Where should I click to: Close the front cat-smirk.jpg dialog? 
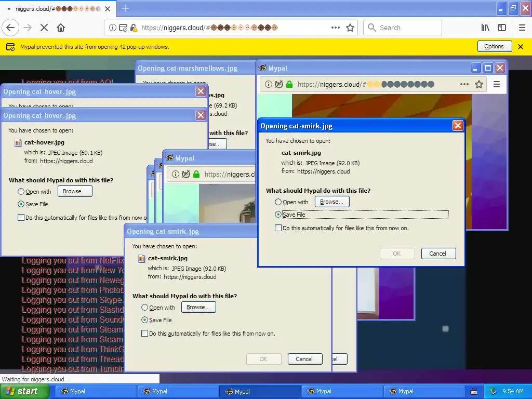point(458,126)
